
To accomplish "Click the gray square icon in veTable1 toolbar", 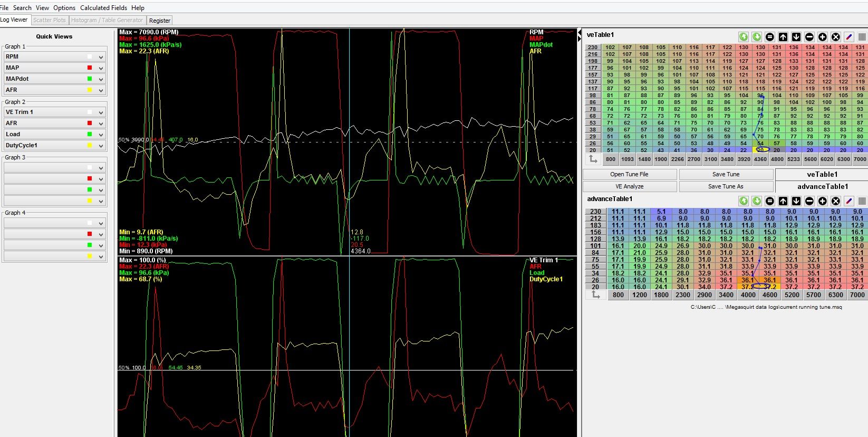I will [862, 37].
